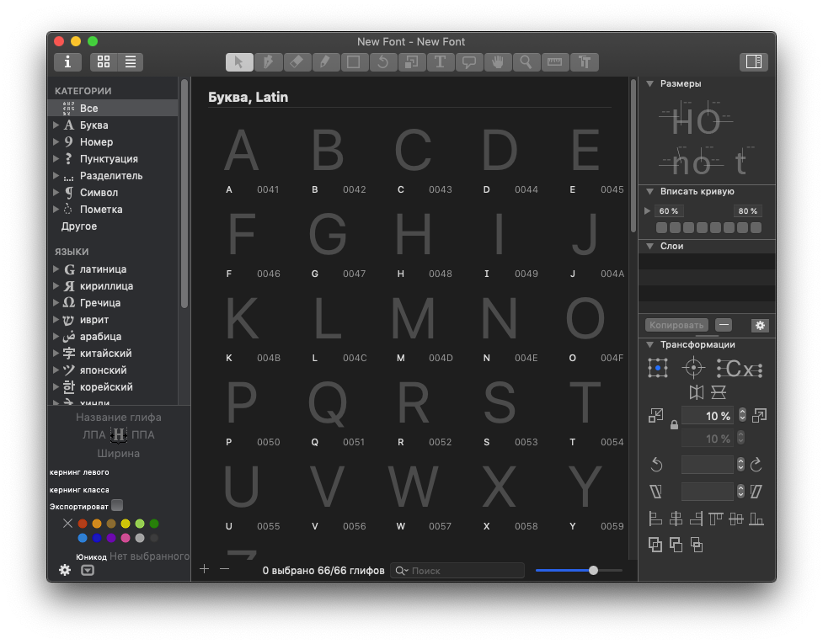Screen dimensions: 823x644
Task: Click the plus button to add glyph
Action: (x=204, y=570)
